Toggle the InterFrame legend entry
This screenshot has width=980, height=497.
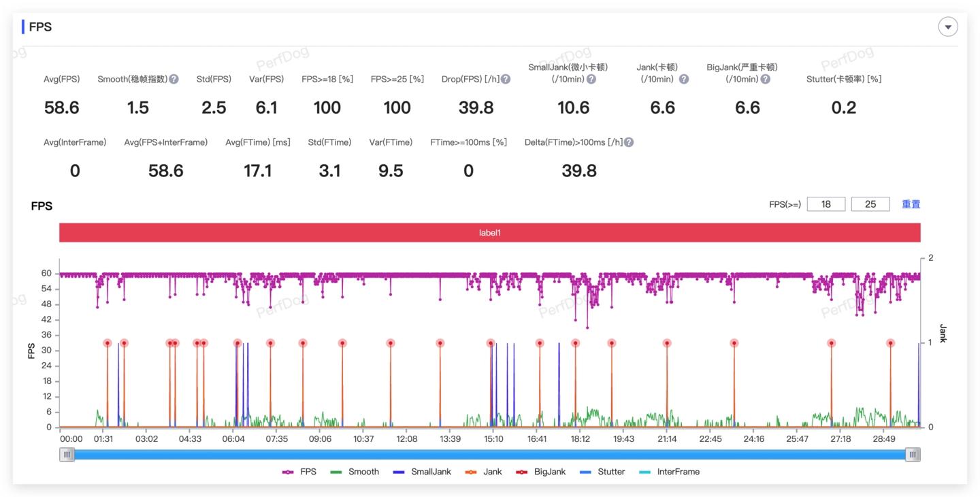(x=669, y=472)
